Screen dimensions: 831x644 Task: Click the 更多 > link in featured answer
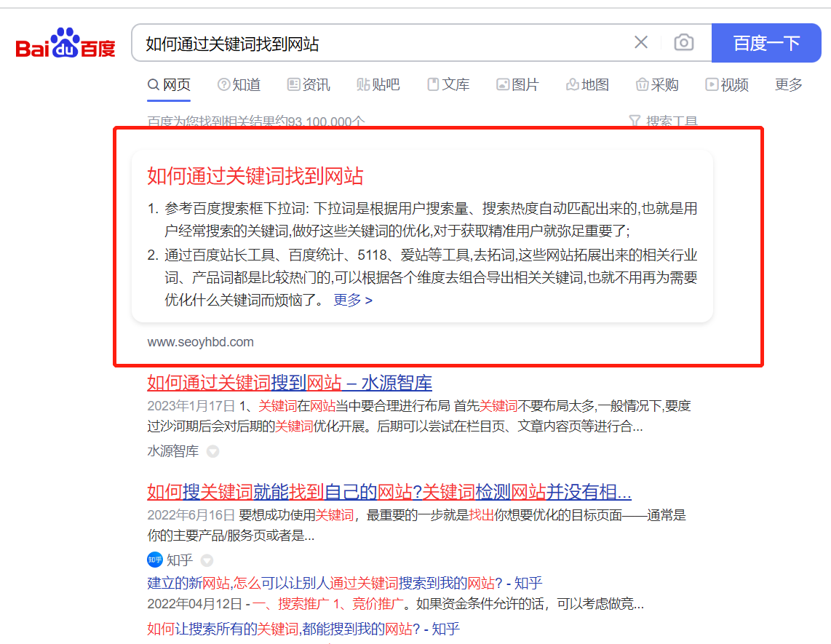click(353, 300)
